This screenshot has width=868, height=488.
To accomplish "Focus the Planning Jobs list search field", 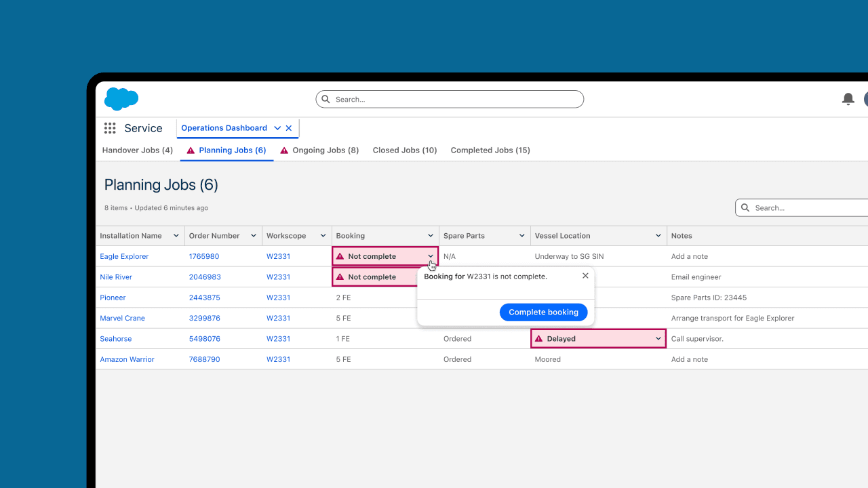I will pyautogui.click(x=802, y=207).
